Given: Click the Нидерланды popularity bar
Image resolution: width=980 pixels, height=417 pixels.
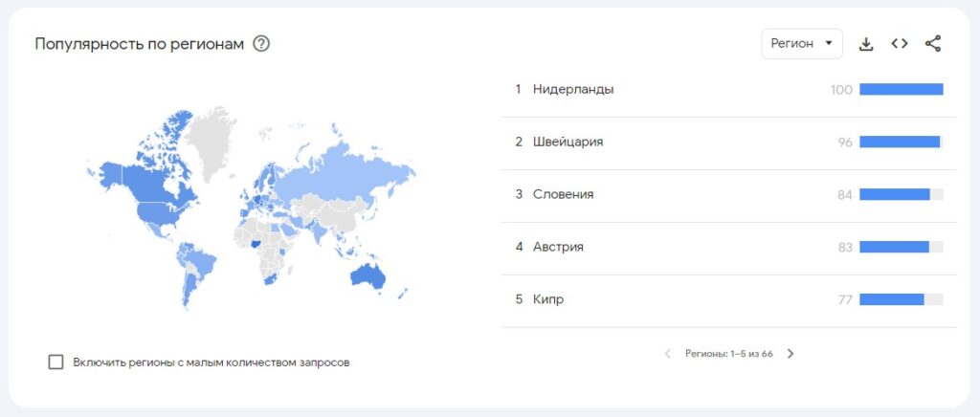Looking at the screenshot, I should [x=901, y=90].
